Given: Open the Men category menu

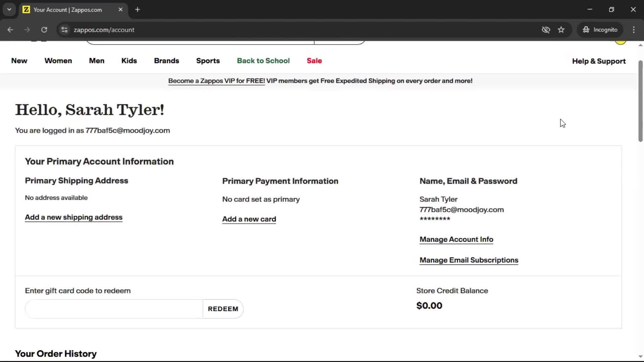Looking at the screenshot, I should (x=97, y=61).
